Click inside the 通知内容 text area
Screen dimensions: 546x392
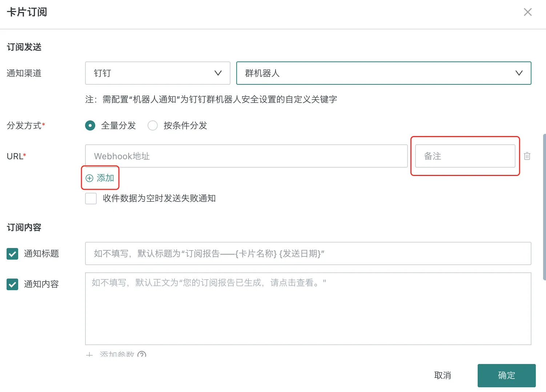click(308, 308)
